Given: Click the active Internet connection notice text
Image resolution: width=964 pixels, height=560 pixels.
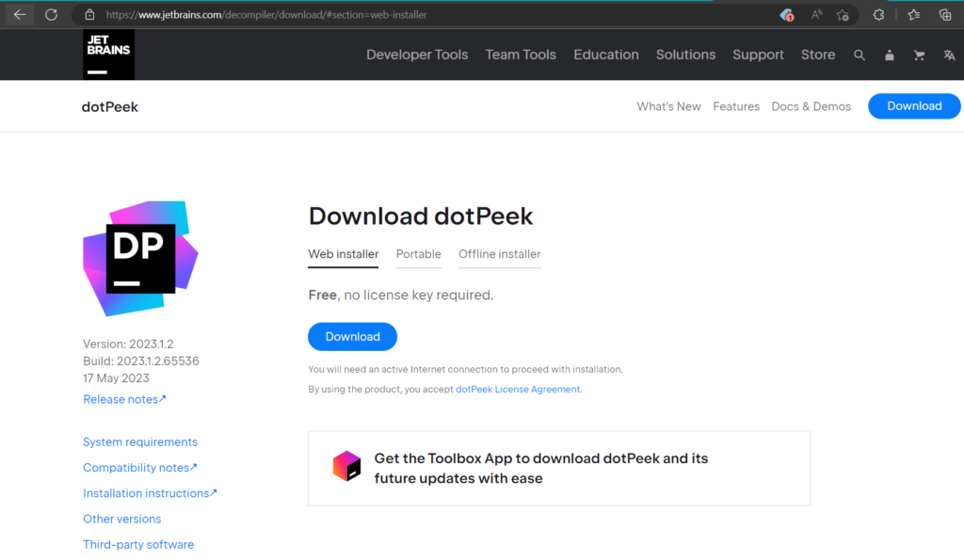Looking at the screenshot, I should tap(465, 370).
